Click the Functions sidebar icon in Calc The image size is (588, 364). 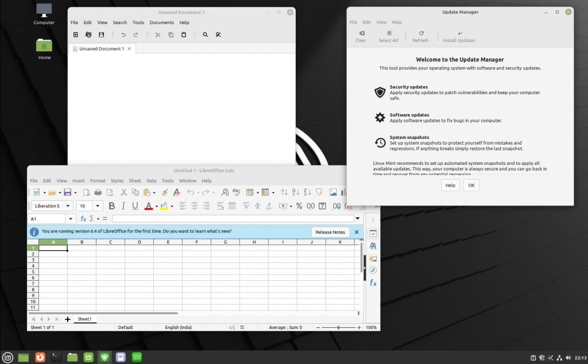373,282
